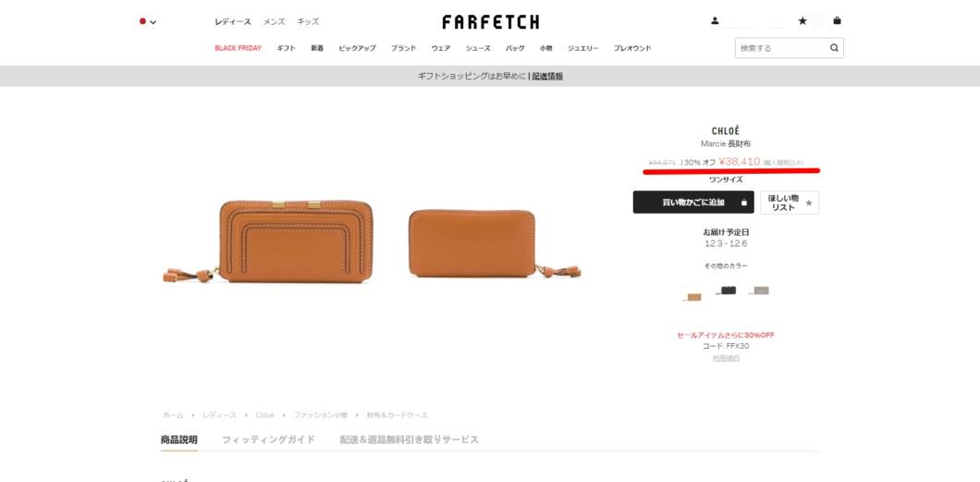Switch to メンズ section
980x482 pixels.
(x=274, y=22)
